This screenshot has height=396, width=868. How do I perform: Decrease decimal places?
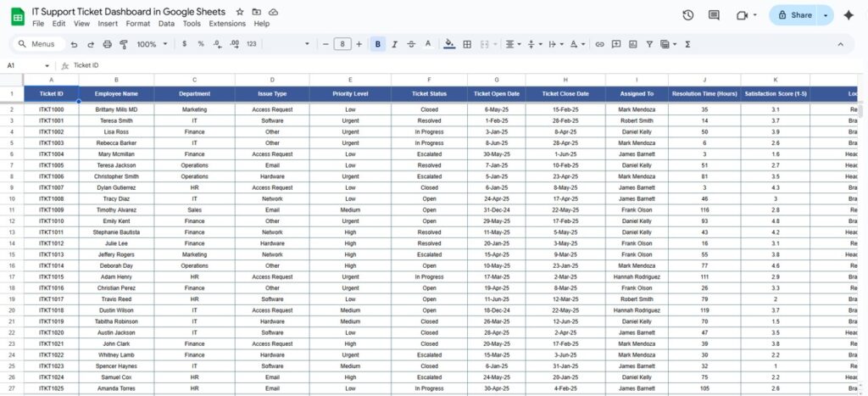click(x=218, y=44)
